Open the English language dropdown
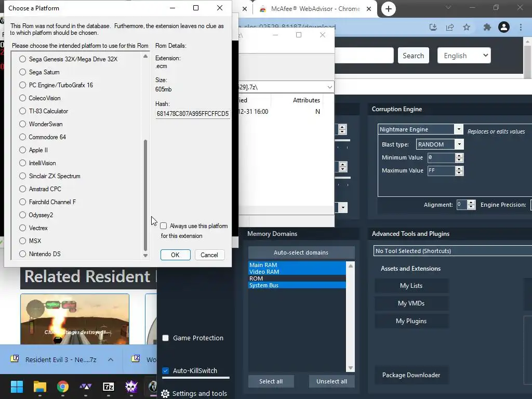This screenshot has width=532, height=399. (x=464, y=56)
